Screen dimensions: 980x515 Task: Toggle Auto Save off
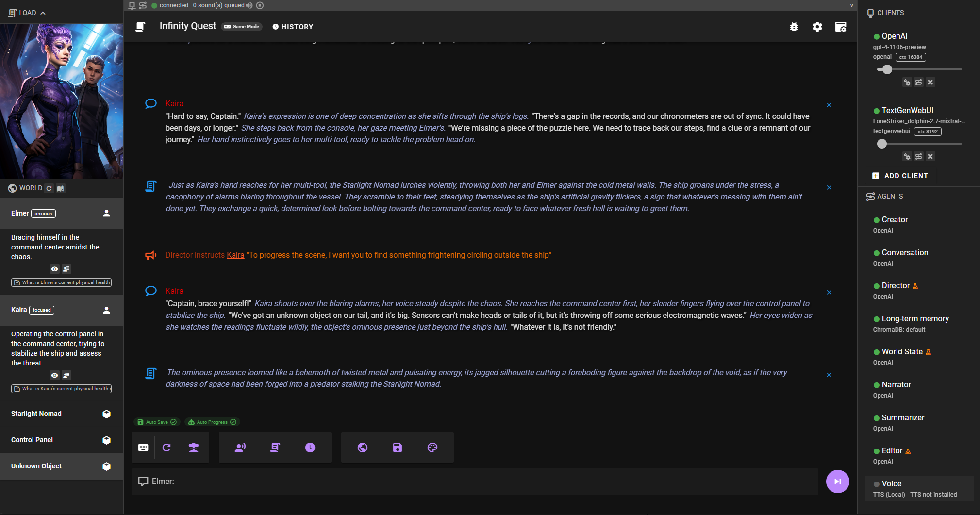157,422
